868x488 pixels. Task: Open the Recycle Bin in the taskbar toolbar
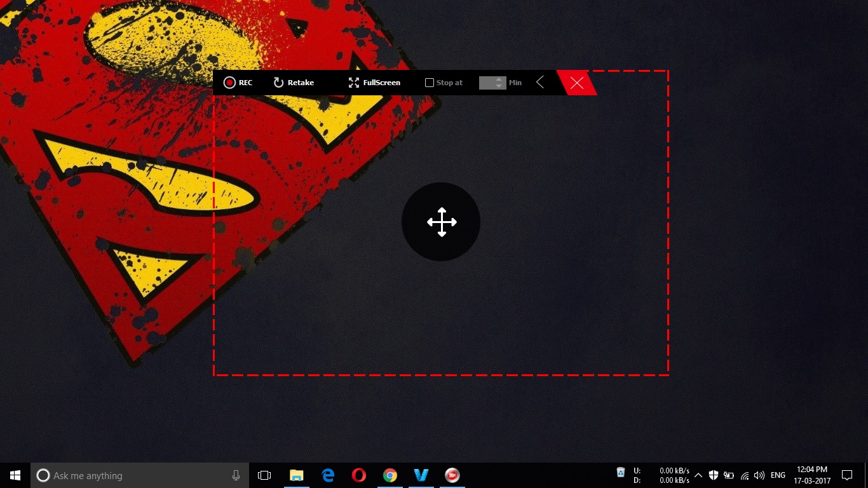coord(621,472)
